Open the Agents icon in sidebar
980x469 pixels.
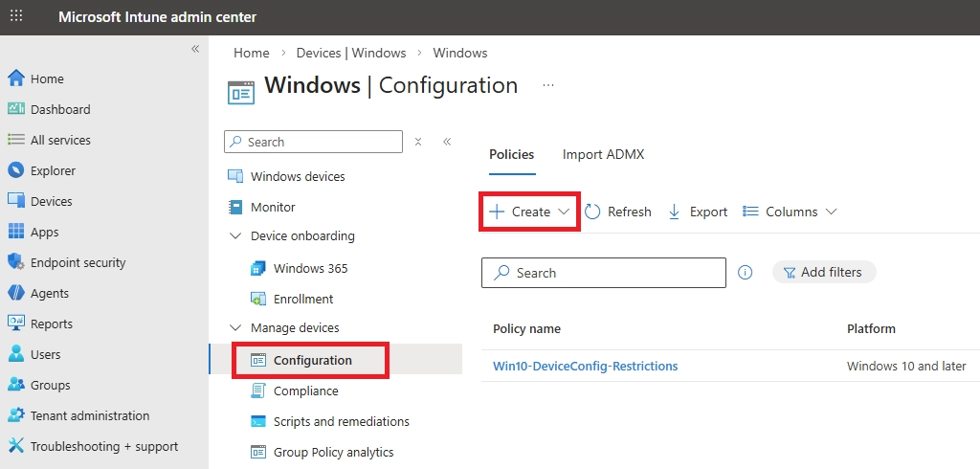16,293
